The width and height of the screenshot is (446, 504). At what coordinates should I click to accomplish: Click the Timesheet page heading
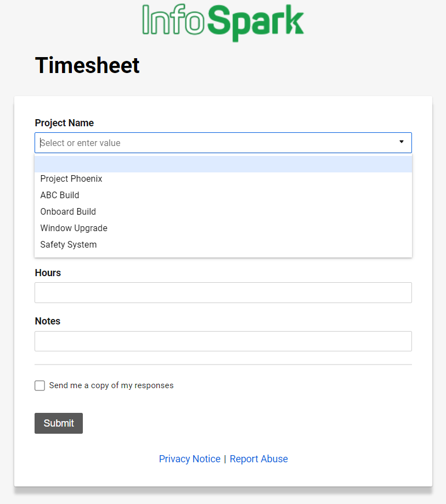point(87,65)
